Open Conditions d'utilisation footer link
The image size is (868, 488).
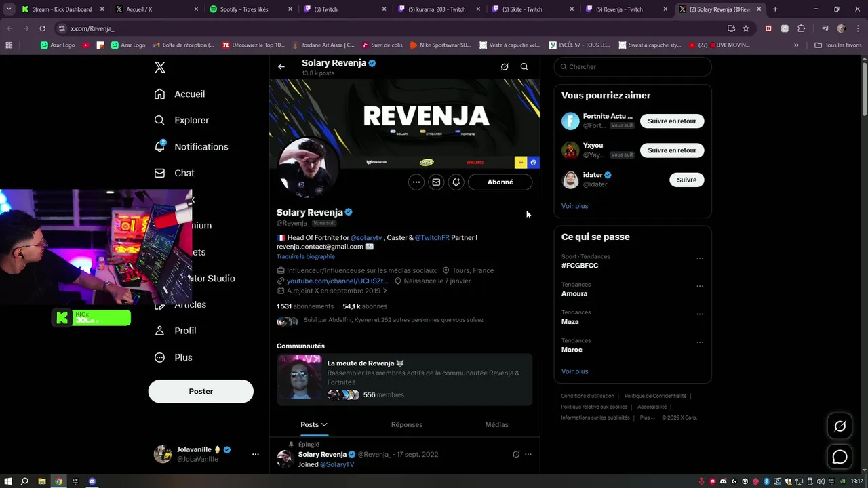587,396
